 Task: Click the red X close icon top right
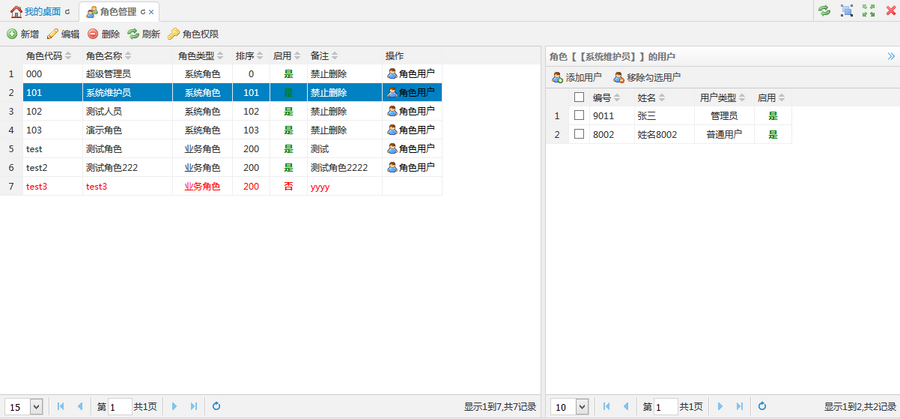[x=891, y=10]
